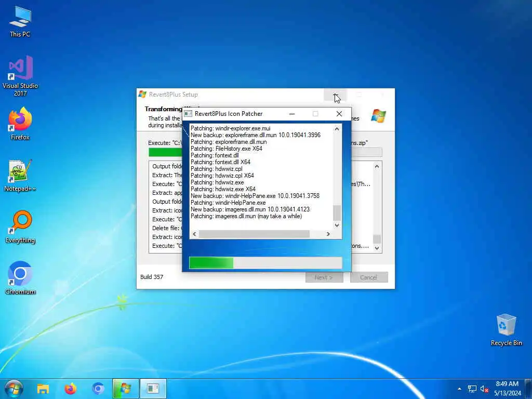Select 'Patching: imageres.dll.mun (may take a while)' line

246,216
